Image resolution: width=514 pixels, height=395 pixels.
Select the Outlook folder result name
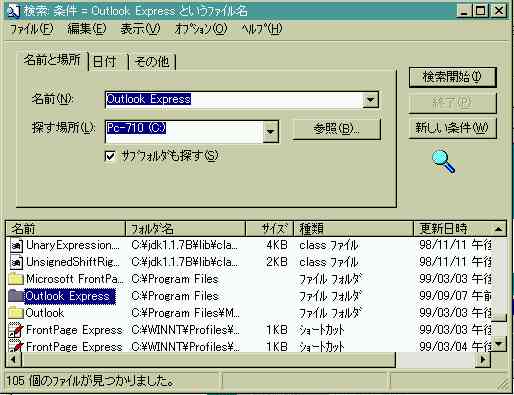click(x=45, y=313)
